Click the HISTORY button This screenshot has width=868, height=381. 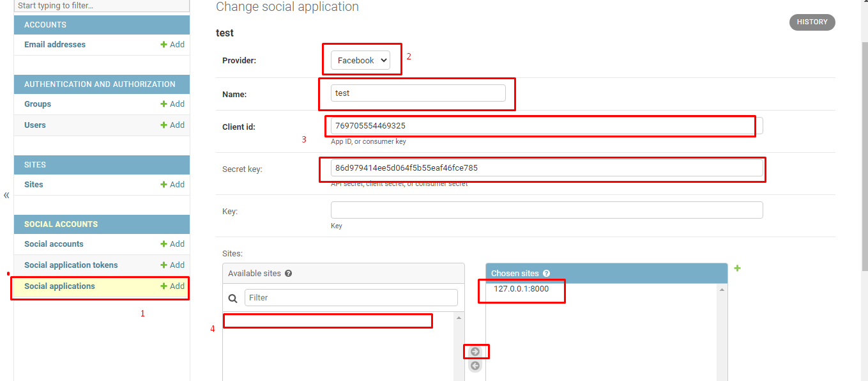coord(812,22)
